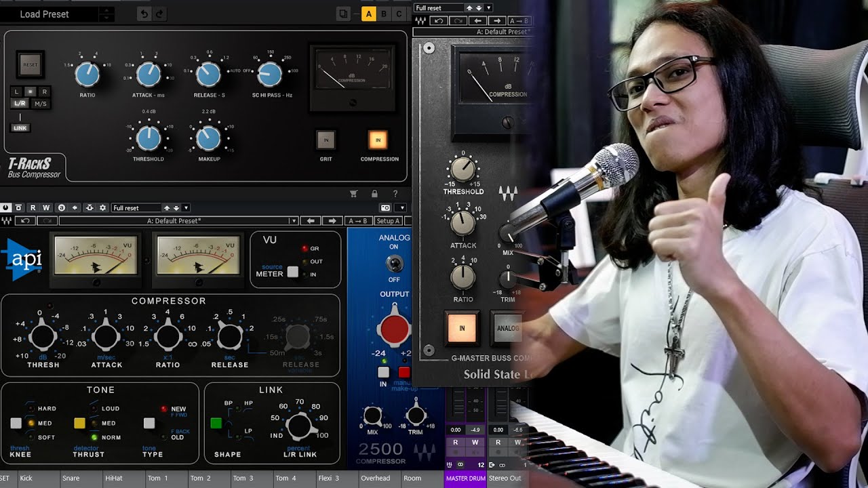868x488 pixels.
Task: Flip the ANALOG on/off switch in API 2500
Action: 394,263
